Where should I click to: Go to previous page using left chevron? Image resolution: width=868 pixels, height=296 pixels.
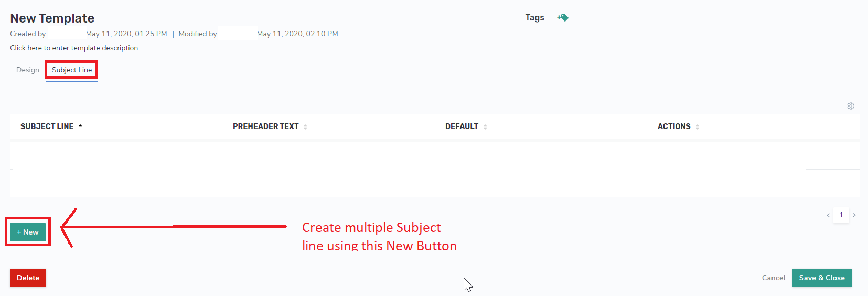tap(828, 215)
